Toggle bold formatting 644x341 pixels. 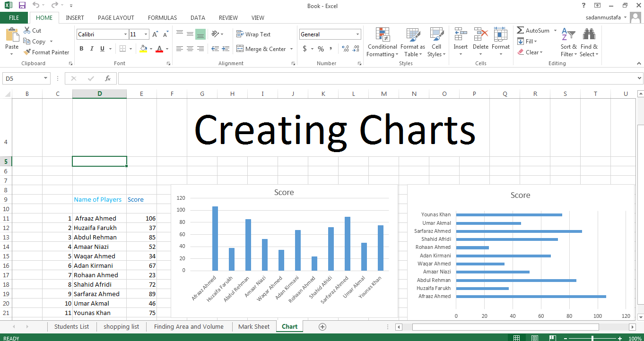tap(81, 49)
